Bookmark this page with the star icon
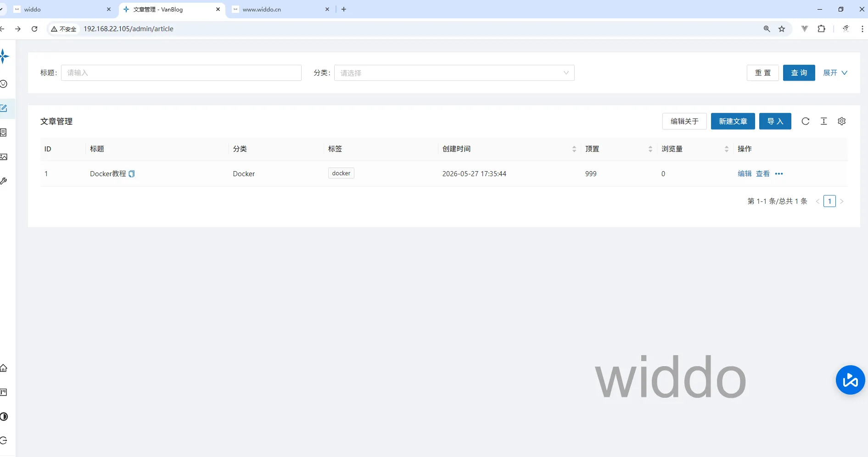Viewport: 868px width, 457px height. coord(782,29)
